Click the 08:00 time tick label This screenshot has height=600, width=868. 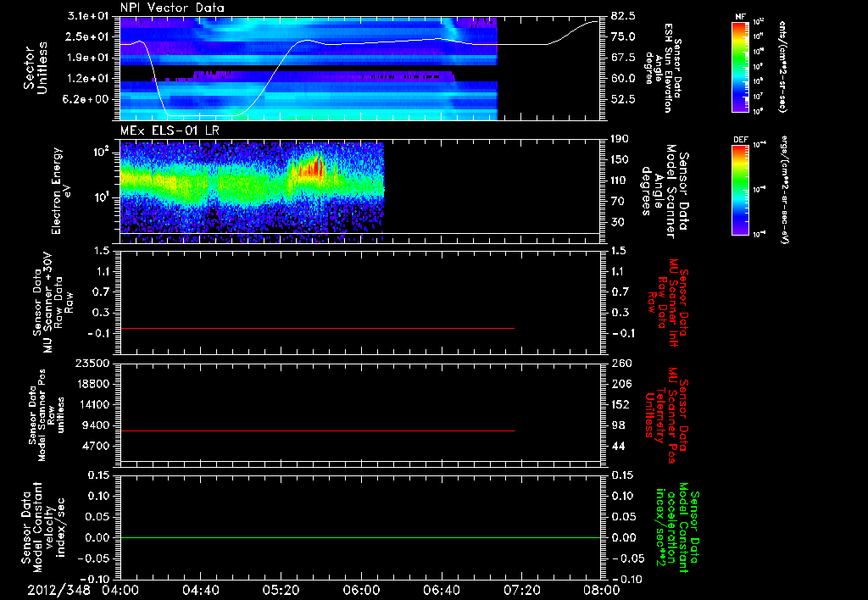click(601, 590)
